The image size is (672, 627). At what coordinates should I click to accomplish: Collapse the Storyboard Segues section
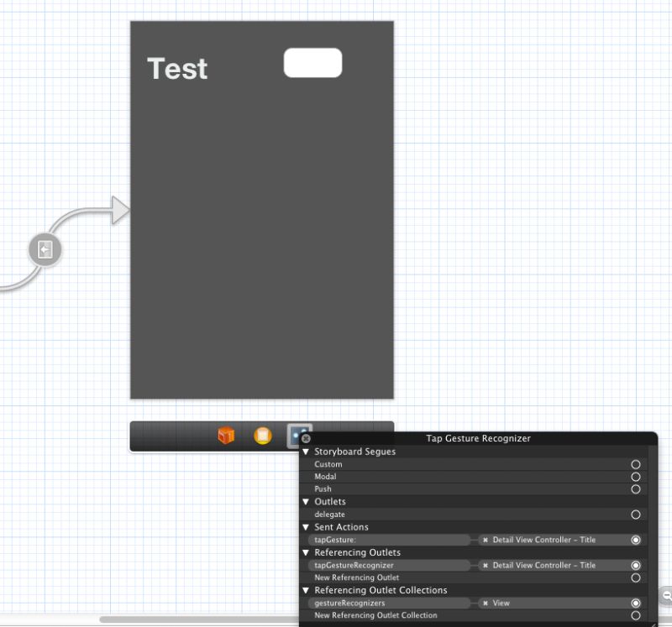306,452
